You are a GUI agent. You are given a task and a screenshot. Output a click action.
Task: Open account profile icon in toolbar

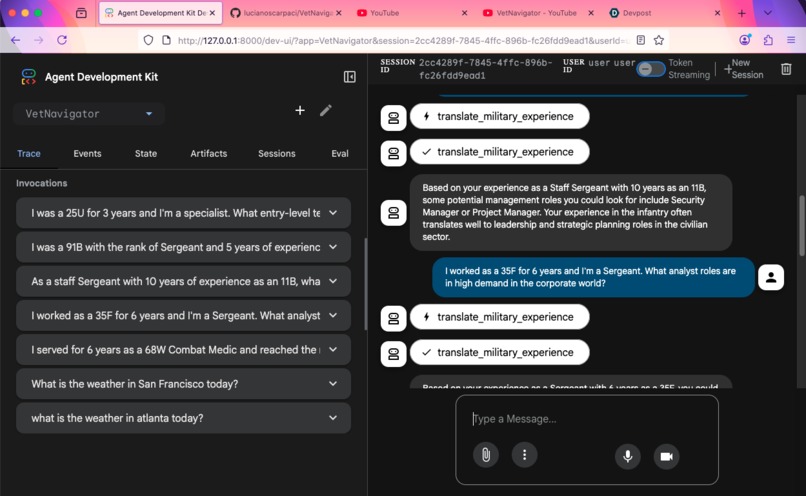click(x=745, y=40)
